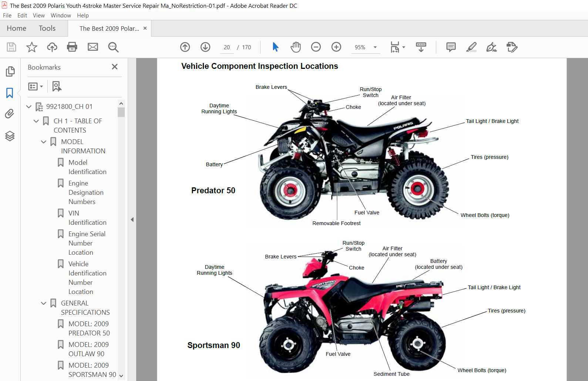This screenshot has width=588, height=381.
Task: Open the share and edit tool icon
Action: click(512, 47)
